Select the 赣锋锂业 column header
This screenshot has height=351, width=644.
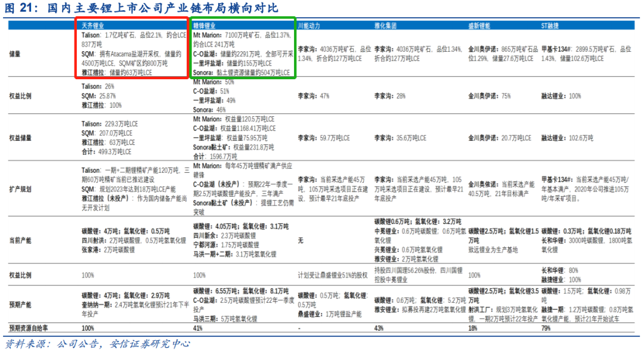pyautogui.click(x=204, y=26)
